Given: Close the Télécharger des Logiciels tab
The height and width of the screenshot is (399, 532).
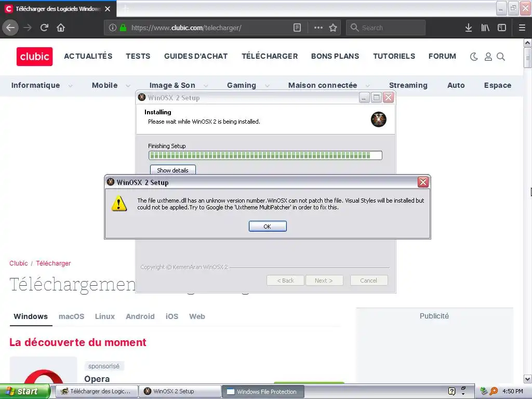Looking at the screenshot, I should 108,9.
